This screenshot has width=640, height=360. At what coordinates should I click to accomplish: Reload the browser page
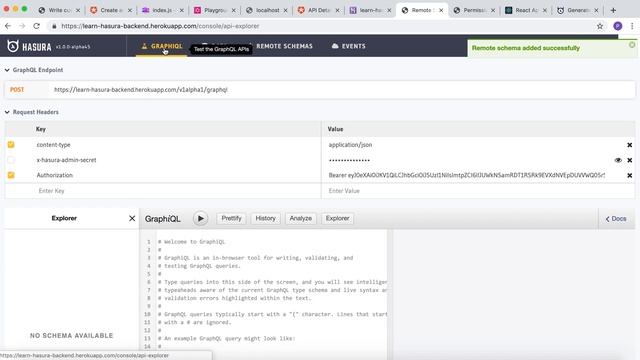pos(36,26)
